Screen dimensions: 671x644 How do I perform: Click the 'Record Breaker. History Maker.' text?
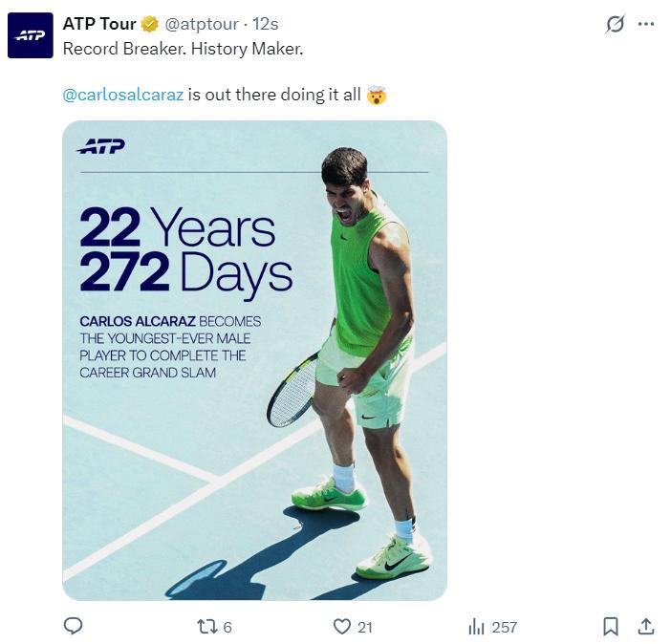[183, 49]
